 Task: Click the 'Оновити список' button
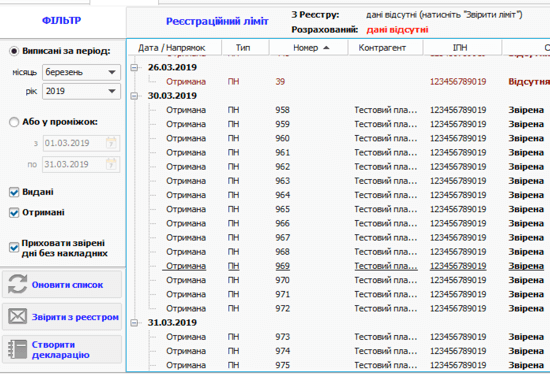(62, 284)
